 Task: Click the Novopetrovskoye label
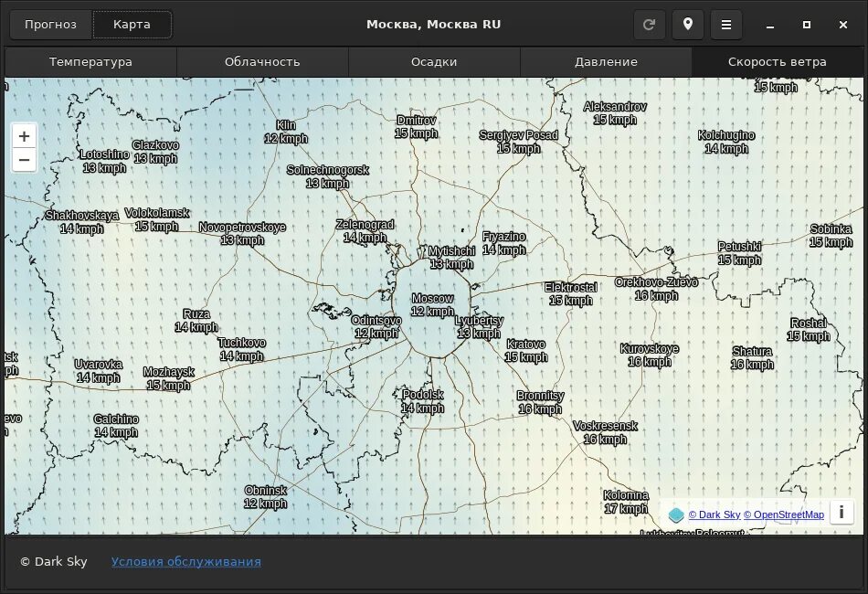coord(242,234)
